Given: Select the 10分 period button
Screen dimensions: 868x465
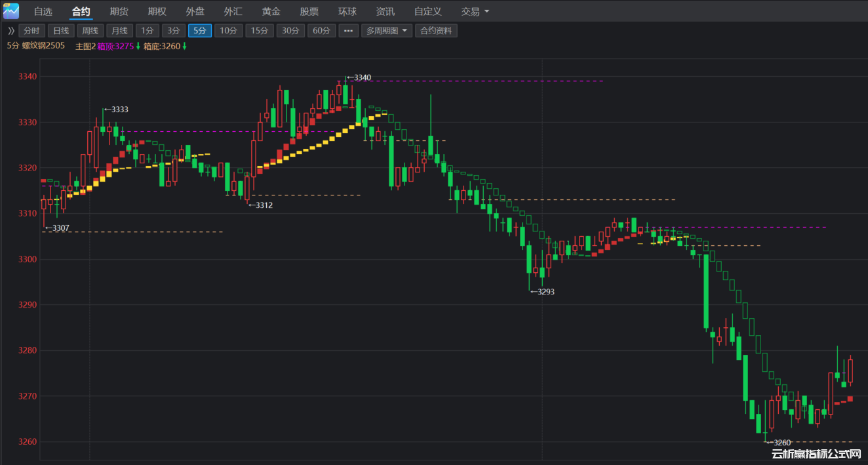Looking at the screenshot, I should click(x=229, y=31).
